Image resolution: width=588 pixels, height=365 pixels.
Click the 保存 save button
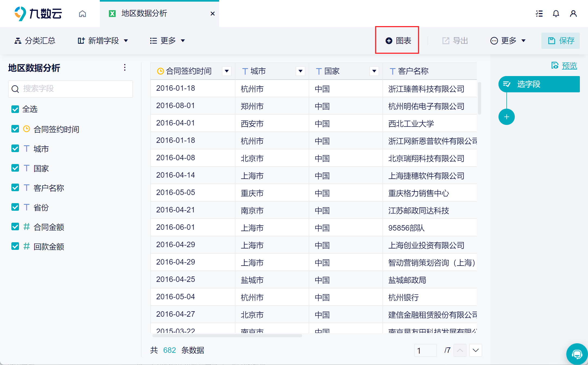(560, 41)
